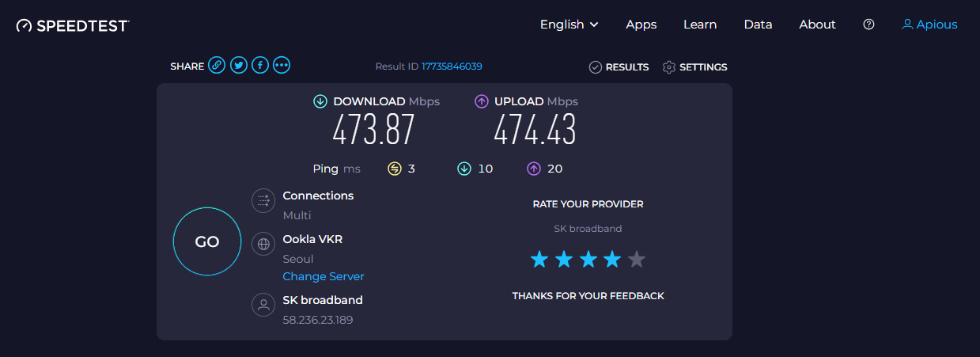
Task: Open the Learn menu
Action: click(700, 25)
